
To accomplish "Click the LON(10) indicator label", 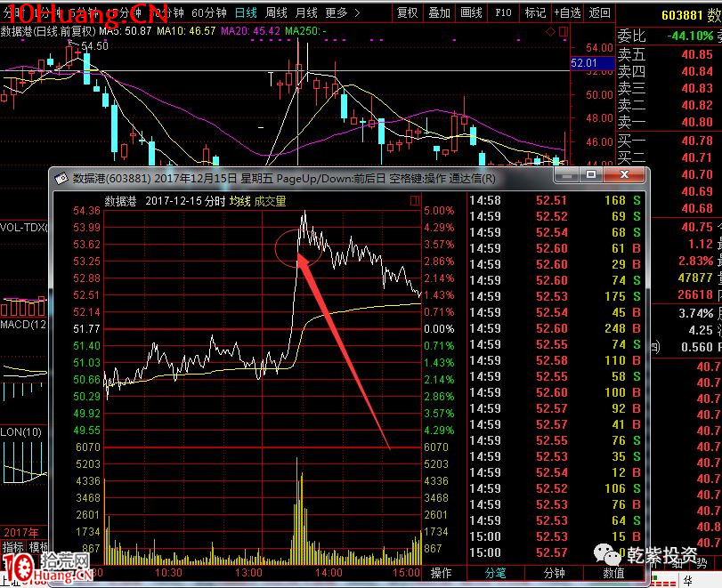I will (x=21, y=432).
